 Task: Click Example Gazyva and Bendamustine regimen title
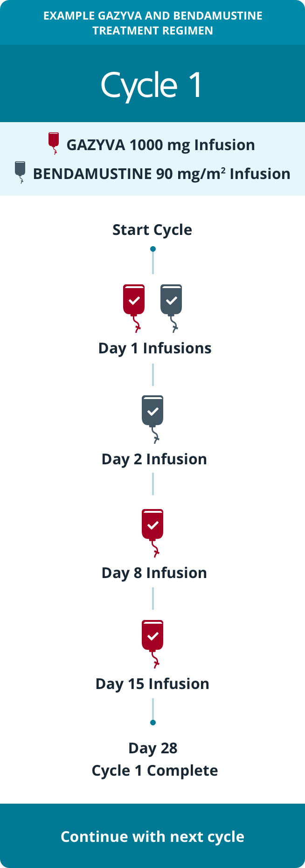tap(152, 23)
